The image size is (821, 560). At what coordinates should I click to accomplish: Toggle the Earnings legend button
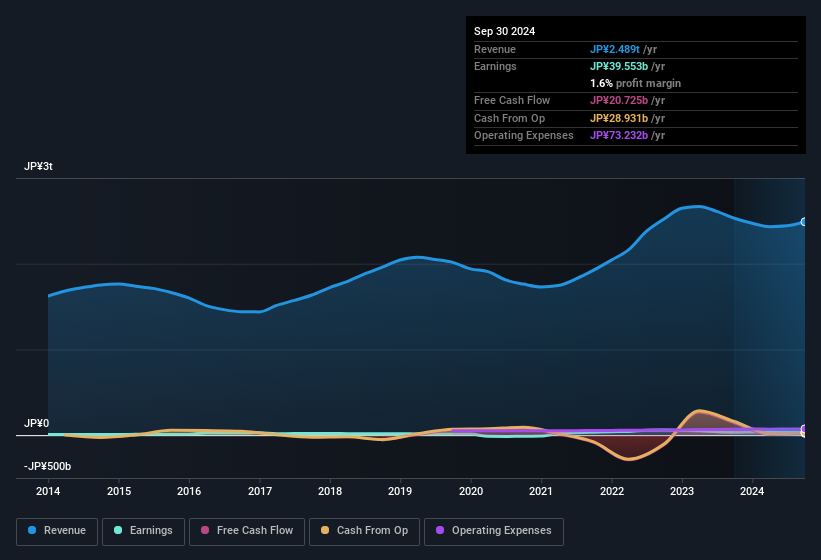pyautogui.click(x=143, y=531)
